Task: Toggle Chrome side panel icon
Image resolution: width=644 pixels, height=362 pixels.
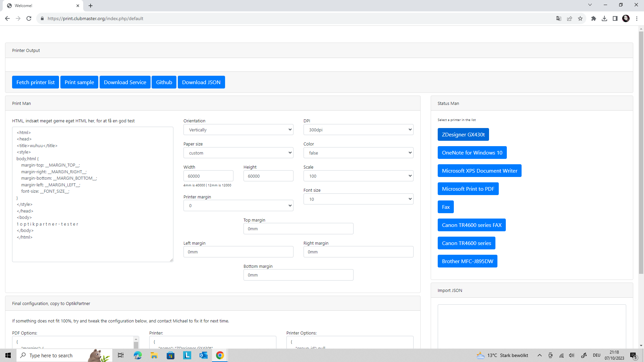Action: pos(615,18)
